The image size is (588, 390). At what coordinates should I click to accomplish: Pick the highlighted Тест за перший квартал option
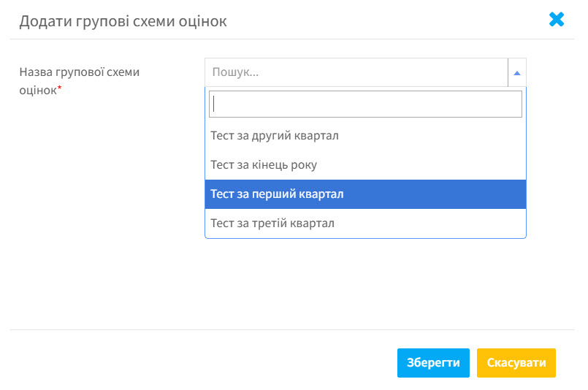[365, 194]
